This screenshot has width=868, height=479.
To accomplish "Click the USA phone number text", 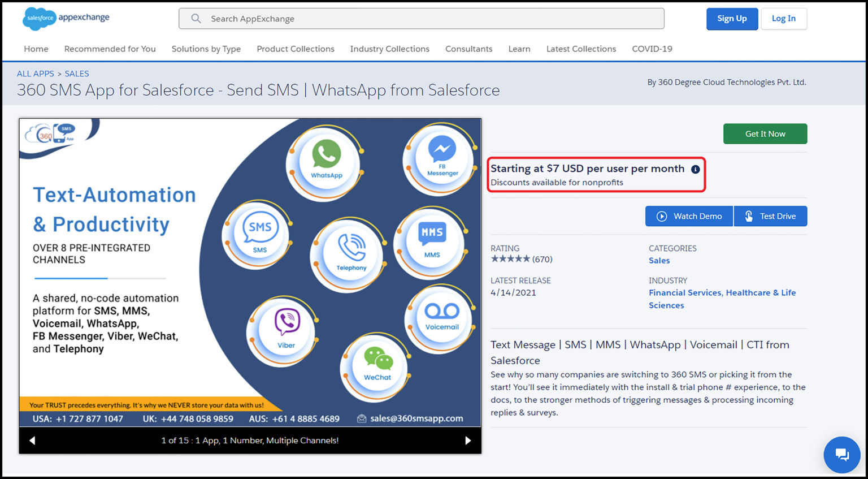I will (78, 418).
